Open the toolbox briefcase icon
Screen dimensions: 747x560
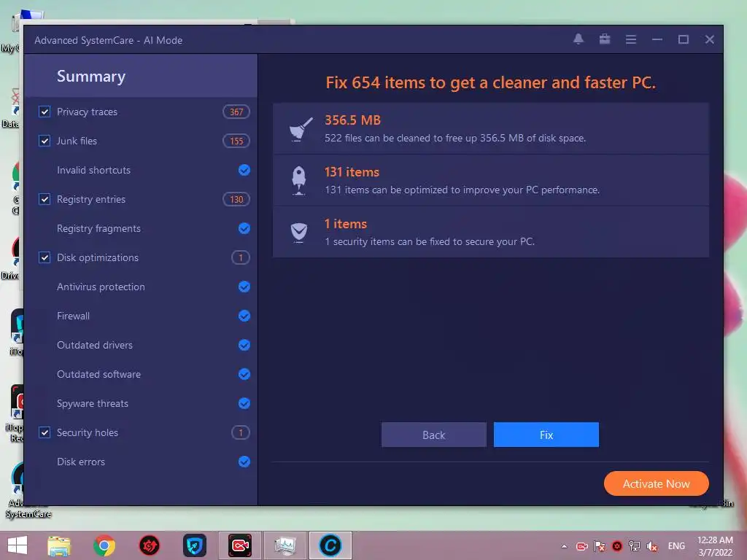605,39
